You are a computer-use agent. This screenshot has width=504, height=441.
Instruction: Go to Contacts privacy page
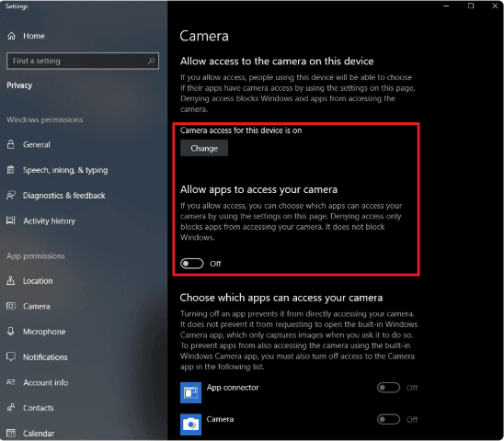point(39,408)
